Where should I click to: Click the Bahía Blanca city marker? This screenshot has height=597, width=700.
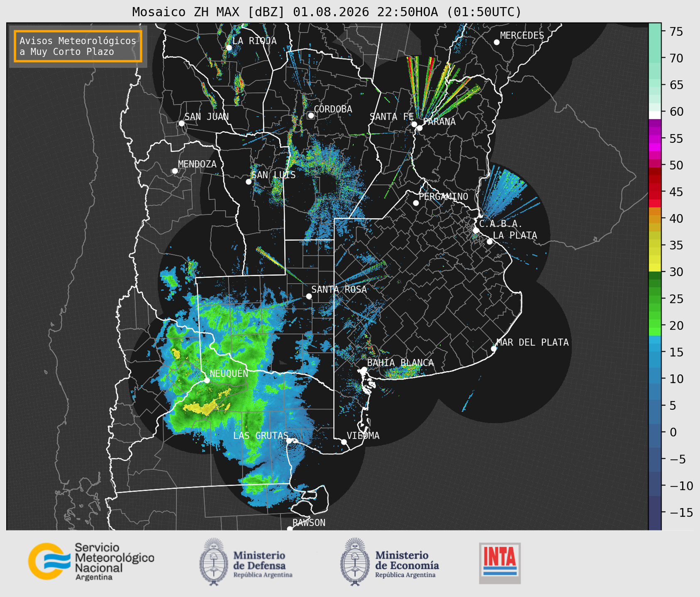(x=364, y=369)
